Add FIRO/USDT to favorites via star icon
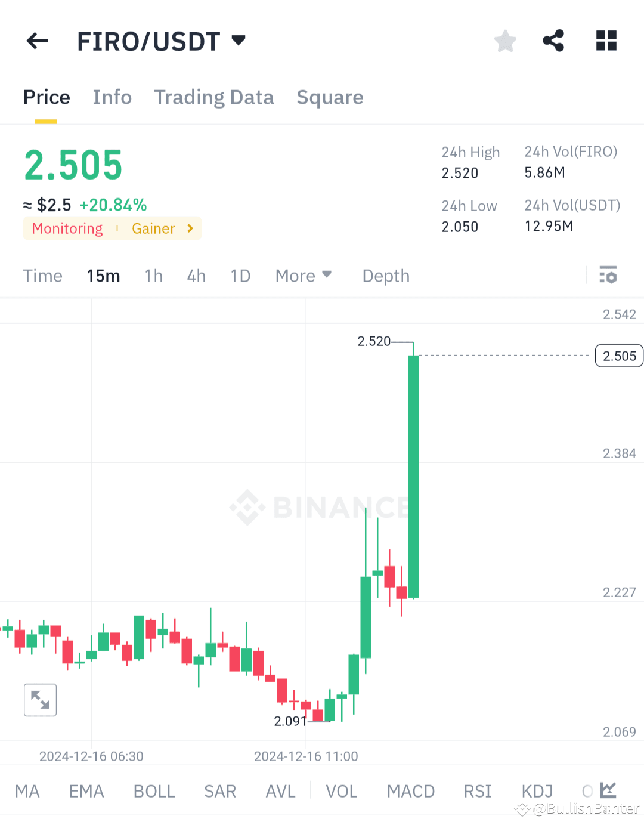The width and height of the screenshot is (644, 822). click(505, 41)
